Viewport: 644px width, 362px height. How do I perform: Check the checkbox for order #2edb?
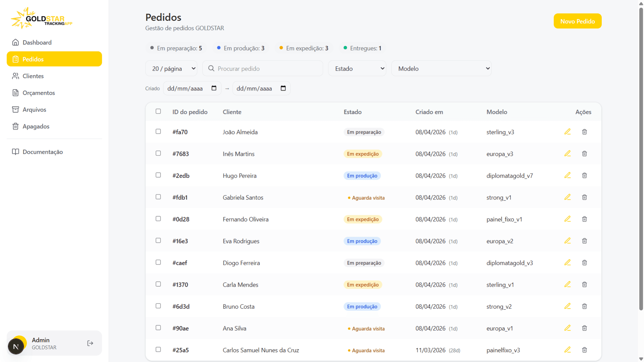(x=158, y=175)
